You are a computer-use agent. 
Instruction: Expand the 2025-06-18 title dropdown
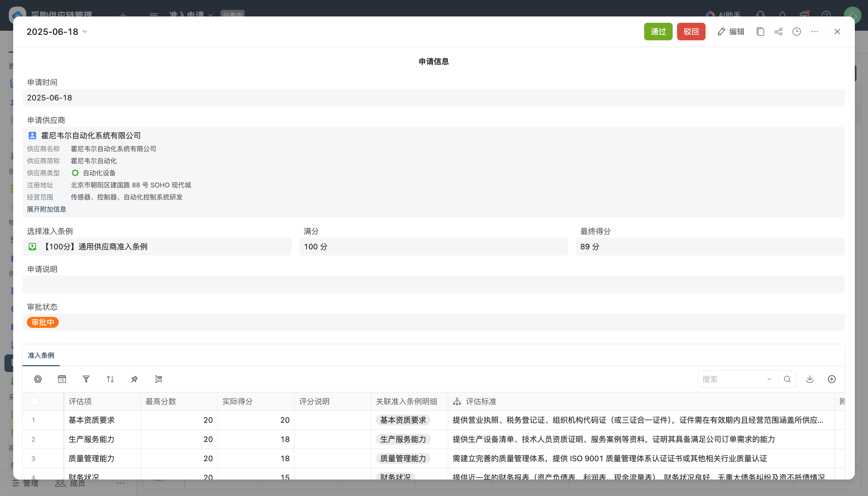[85, 32]
